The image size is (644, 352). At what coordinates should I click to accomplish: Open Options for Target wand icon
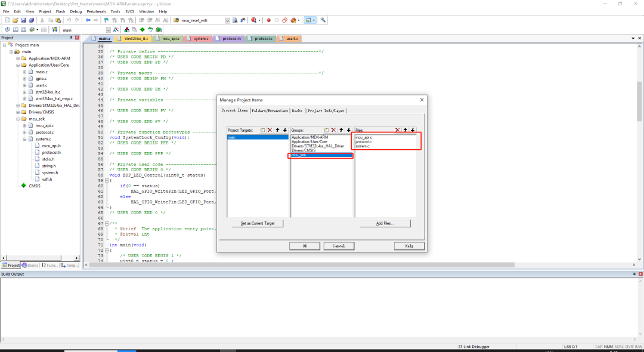(x=116, y=30)
